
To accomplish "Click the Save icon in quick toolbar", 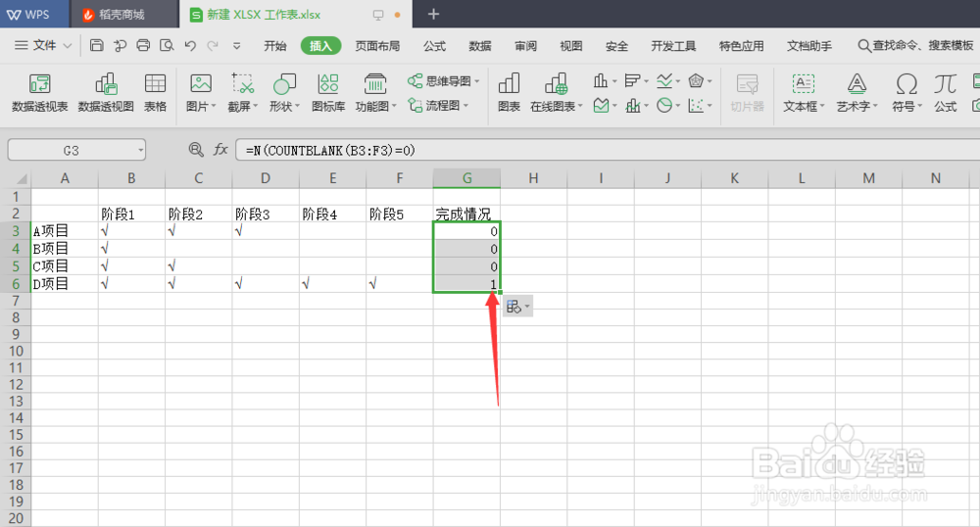I will 96,45.
